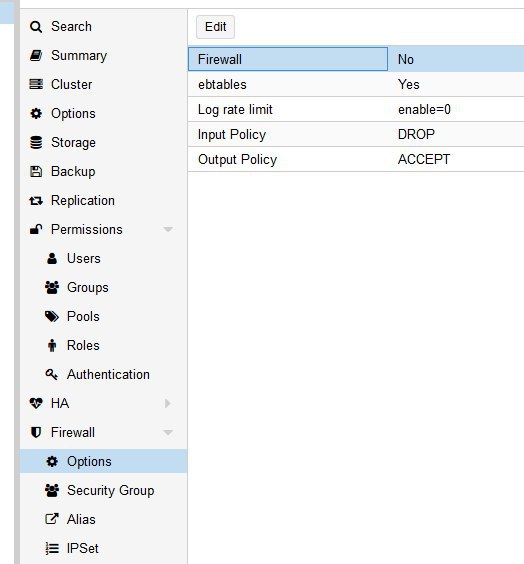This screenshot has width=524, height=564.
Task: Select the Output Policy row
Action: click(x=356, y=159)
